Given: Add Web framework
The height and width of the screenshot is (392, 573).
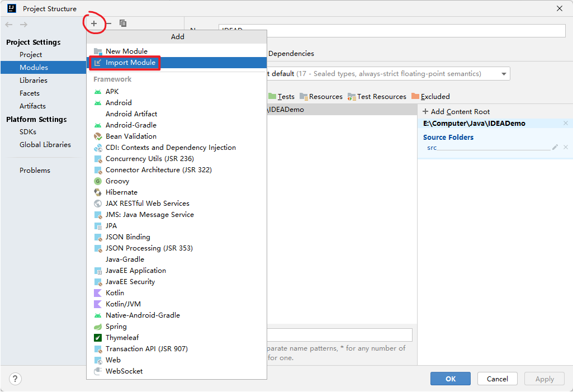Looking at the screenshot, I should 177,360.
